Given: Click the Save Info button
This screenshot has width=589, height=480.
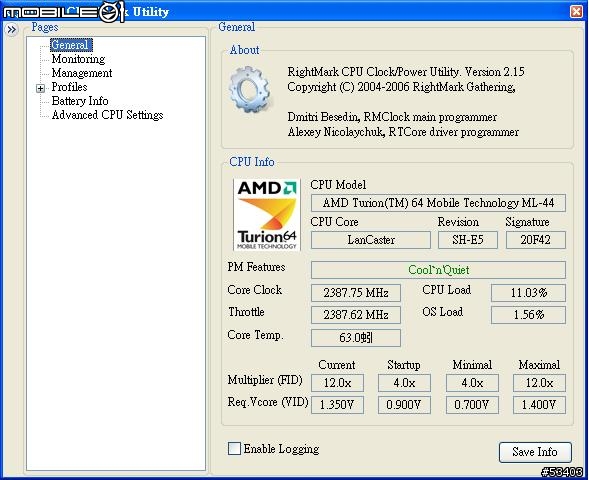Looking at the screenshot, I should pos(535,452).
